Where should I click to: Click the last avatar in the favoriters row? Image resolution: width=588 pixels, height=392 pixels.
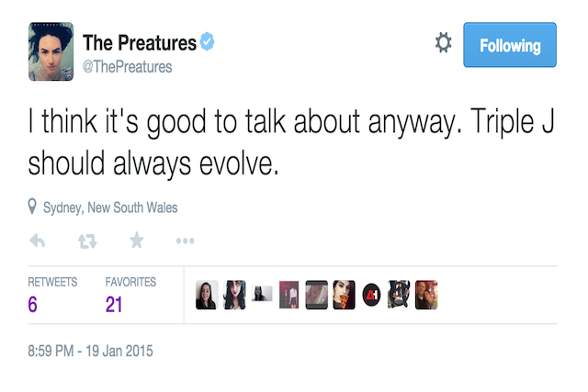coord(425,295)
